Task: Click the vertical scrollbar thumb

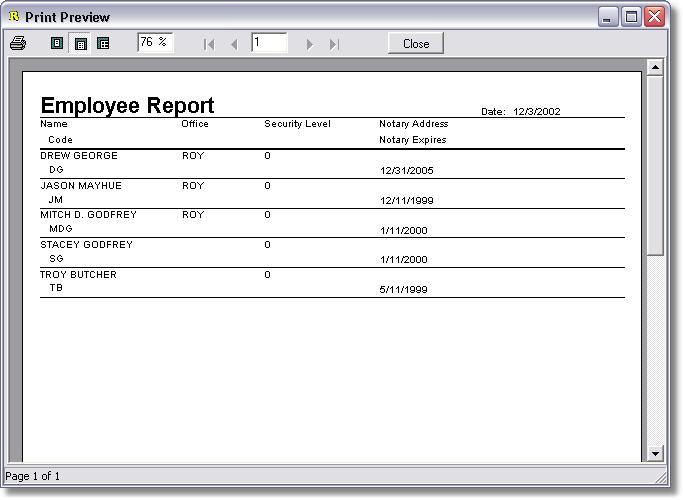Action: (655, 166)
